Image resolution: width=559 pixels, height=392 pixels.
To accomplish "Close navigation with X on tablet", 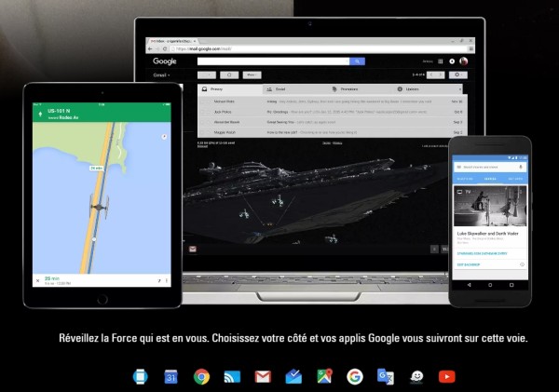I will (x=38, y=281).
